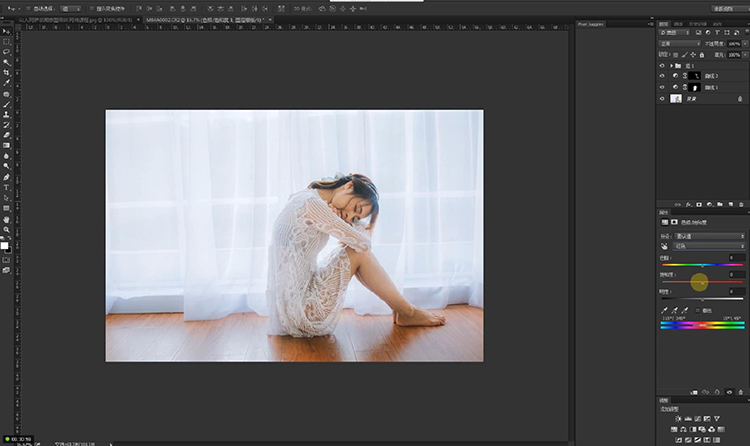Screen dimensions: 750x446
Task: Open the Pixel Juggler panel tab
Action: pyautogui.click(x=591, y=24)
